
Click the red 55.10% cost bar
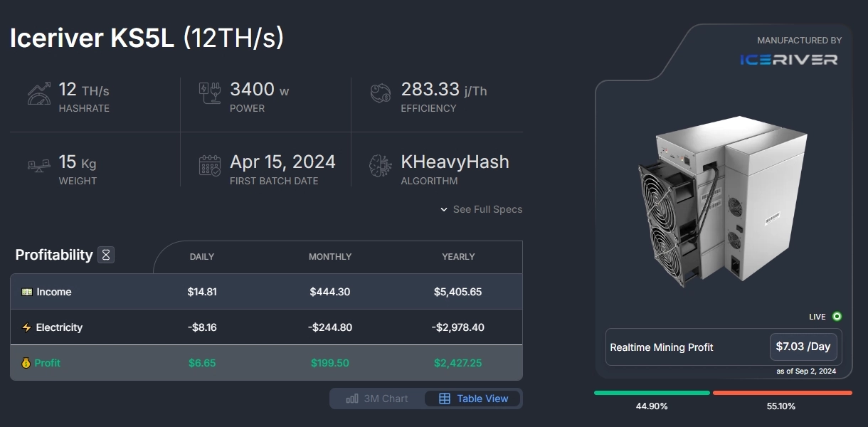(x=782, y=393)
